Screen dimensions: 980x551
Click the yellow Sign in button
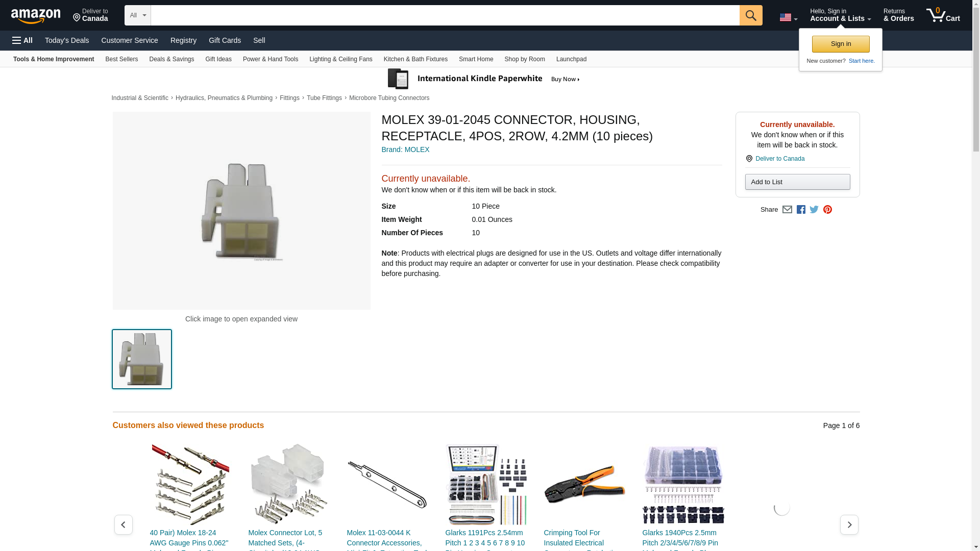(841, 44)
